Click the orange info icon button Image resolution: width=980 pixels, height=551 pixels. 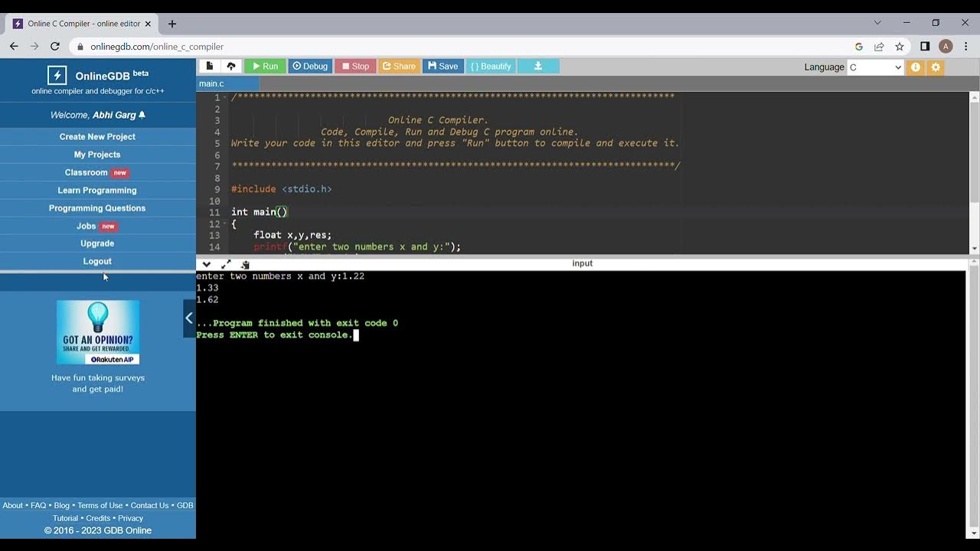click(916, 67)
